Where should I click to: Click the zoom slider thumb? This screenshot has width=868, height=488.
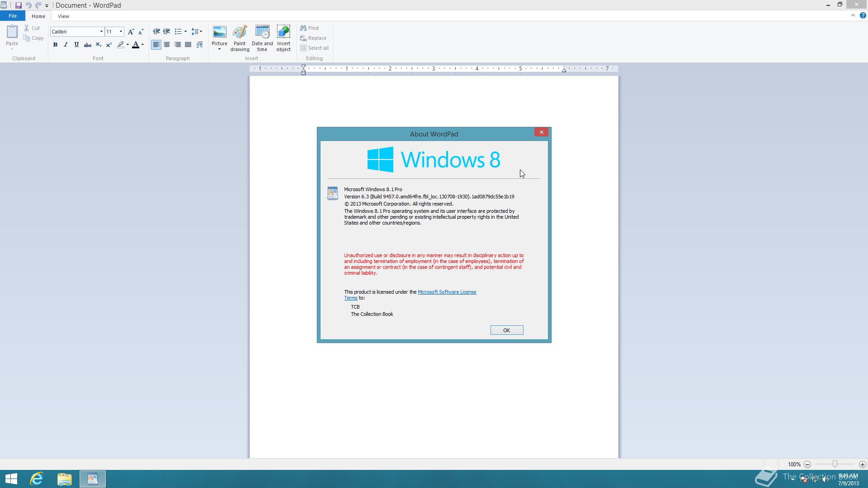click(835, 464)
